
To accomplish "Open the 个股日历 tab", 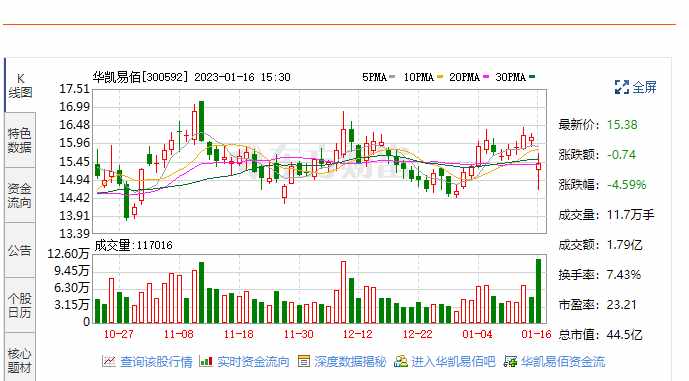I will click(20, 305).
